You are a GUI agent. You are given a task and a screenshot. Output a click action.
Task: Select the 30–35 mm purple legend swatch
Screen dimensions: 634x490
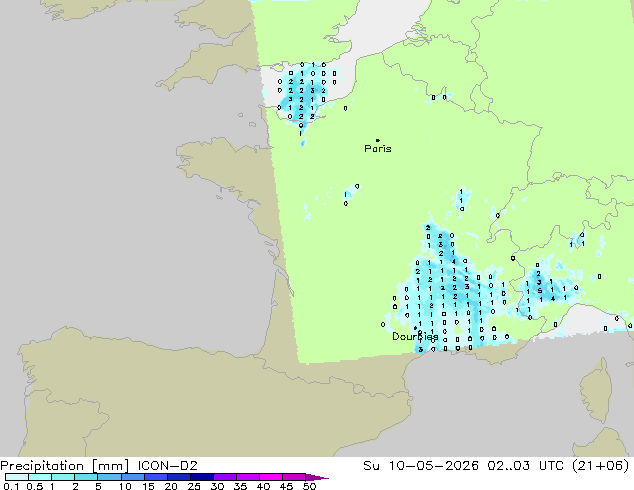[x=224, y=477]
